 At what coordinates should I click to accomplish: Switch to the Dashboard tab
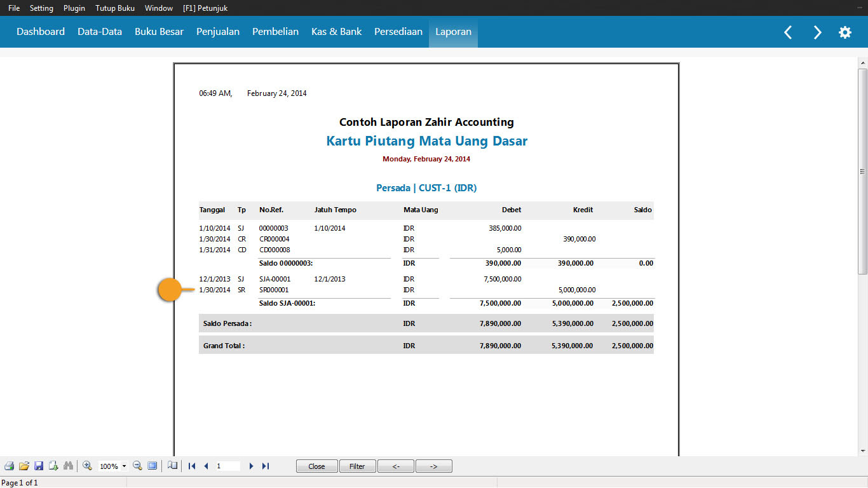[x=41, y=32]
